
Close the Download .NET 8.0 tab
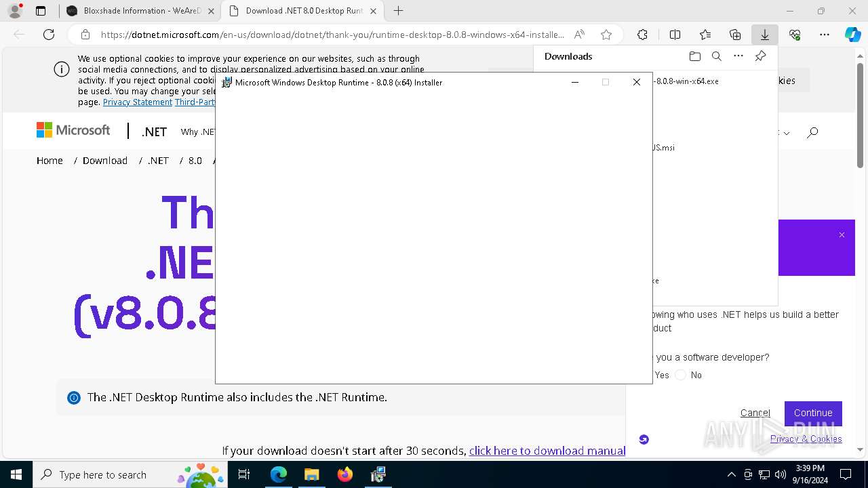click(373, 11)
